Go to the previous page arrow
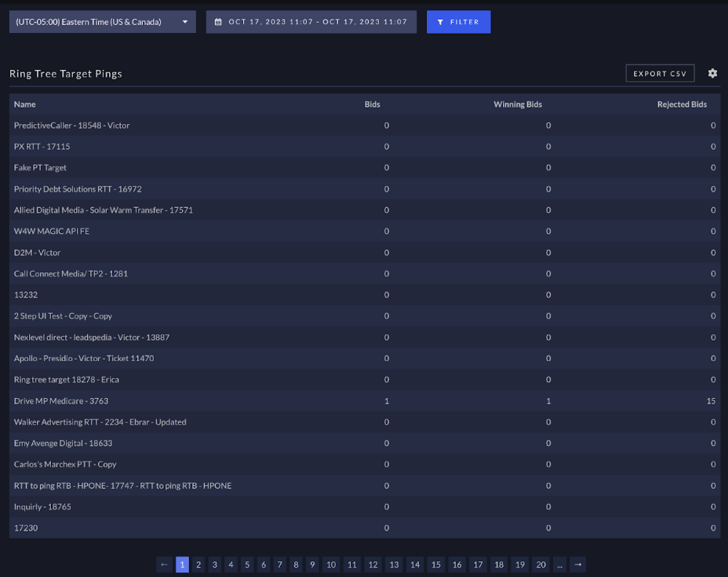 [164, 564]
